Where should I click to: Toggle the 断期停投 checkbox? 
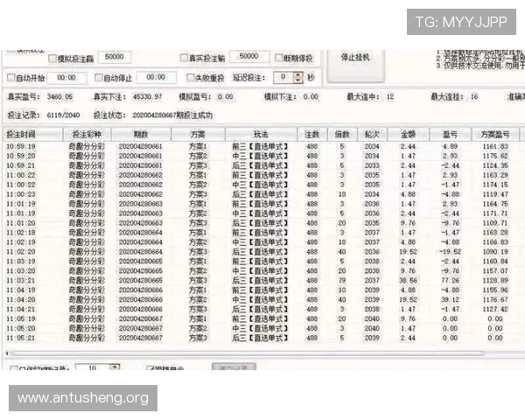pyautogui.click(x=278, y=58)
